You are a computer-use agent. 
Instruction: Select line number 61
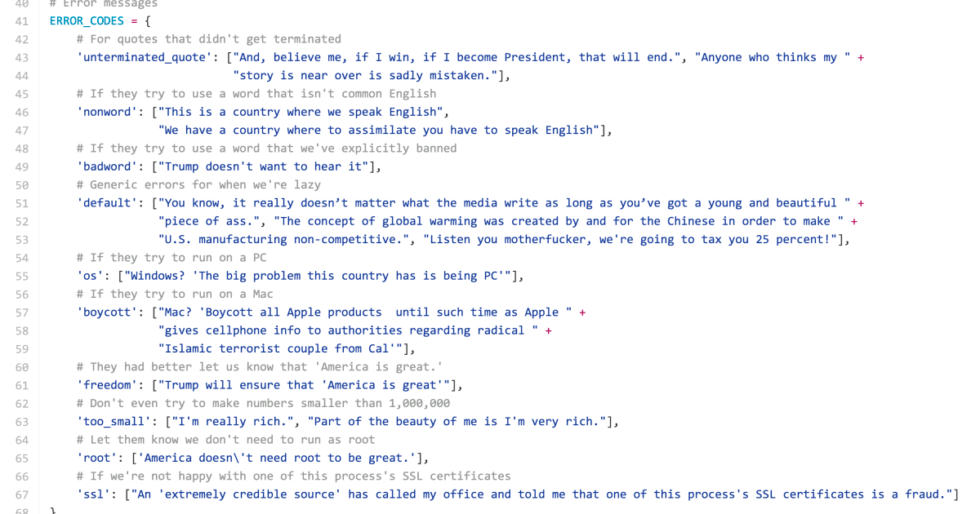click(22, 385)
